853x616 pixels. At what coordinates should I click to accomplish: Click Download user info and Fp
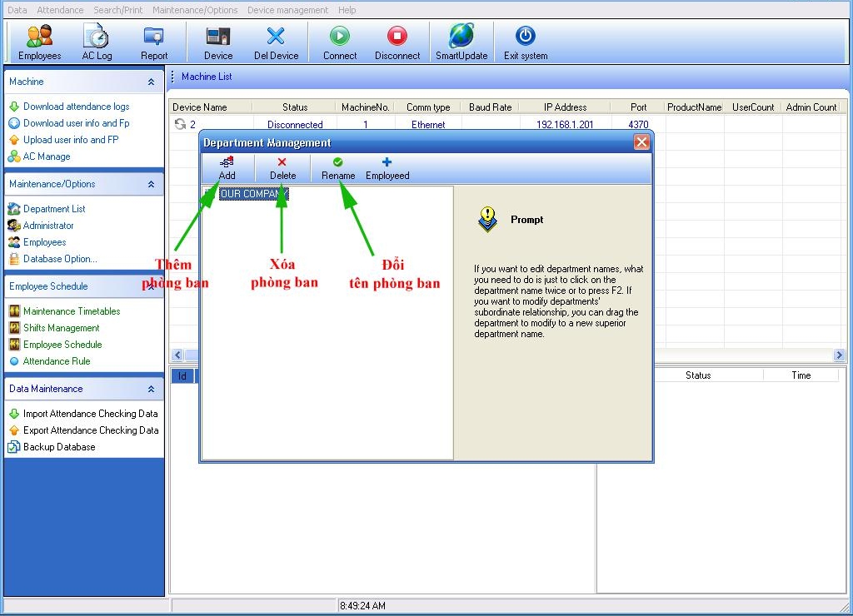pyautogui.click(x=76, y=123)
